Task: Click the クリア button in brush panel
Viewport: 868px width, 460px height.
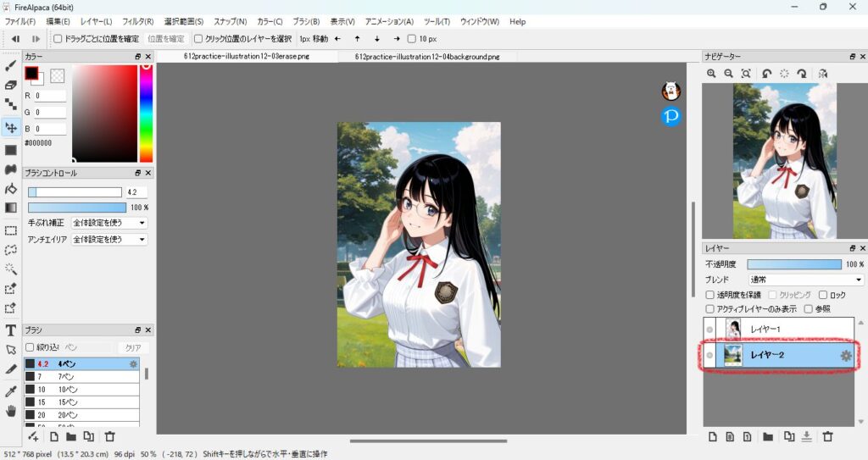Action: tap(133, 347)
